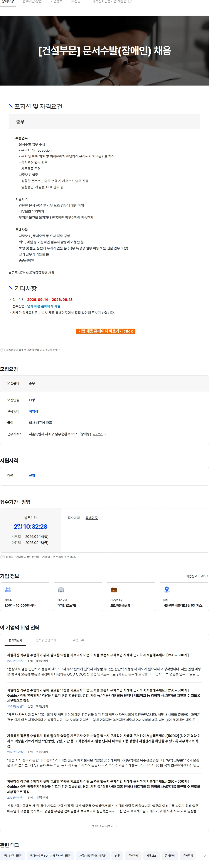This screenshot has width=209, height=868.
Task: Open the 재무담당자 essay about 신용보증기금
Action: 104,797
